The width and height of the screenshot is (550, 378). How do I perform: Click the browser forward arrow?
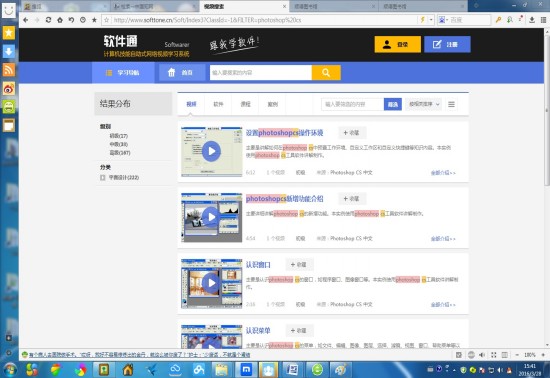37,20
